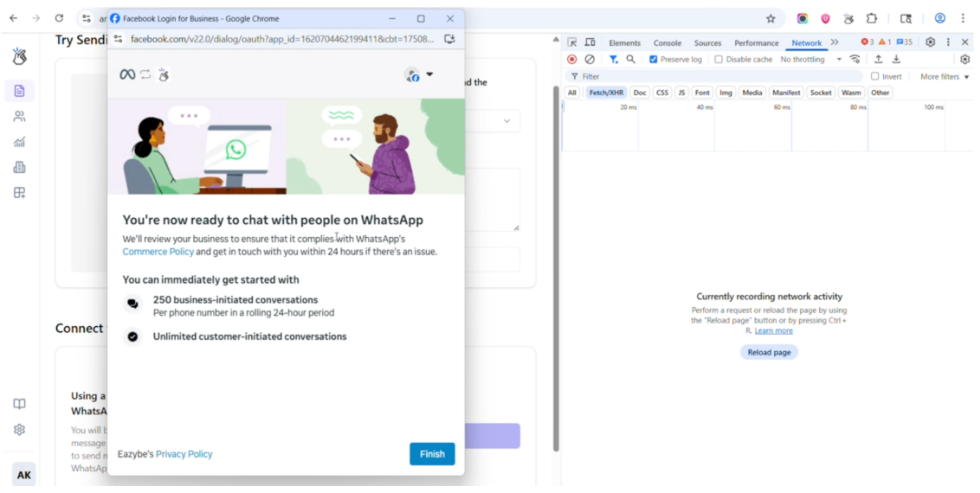Select the Doc request filter
Image resolution: width=980 pixels, height=493 pixels.
tap(640, 93)
